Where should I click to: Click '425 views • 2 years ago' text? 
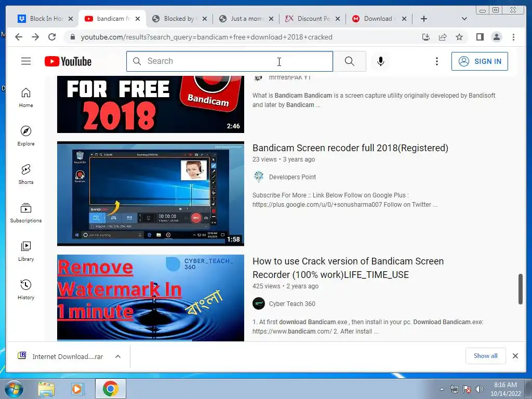[285, 286]
